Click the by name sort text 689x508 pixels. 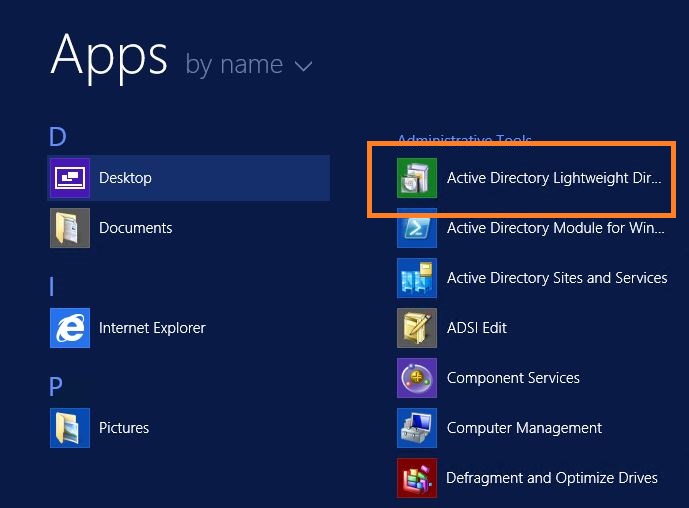pos(234,65)
